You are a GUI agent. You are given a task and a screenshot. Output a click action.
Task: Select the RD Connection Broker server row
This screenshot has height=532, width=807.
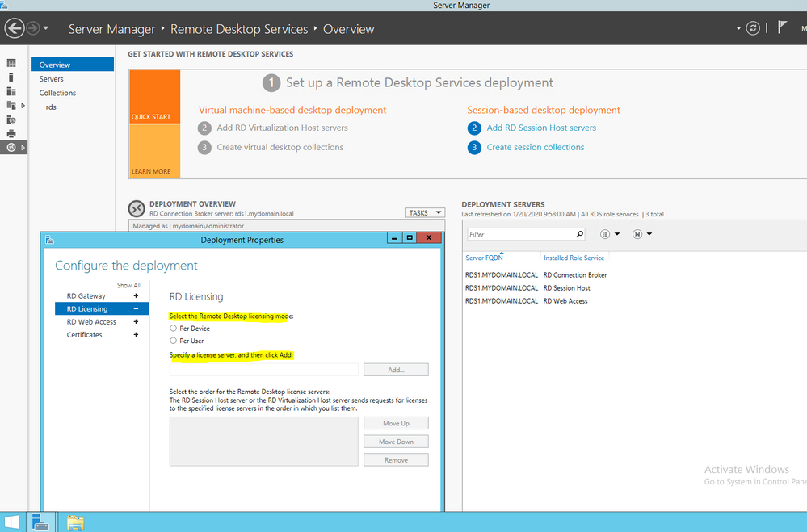pyautogui.click(x=536, y=275)
